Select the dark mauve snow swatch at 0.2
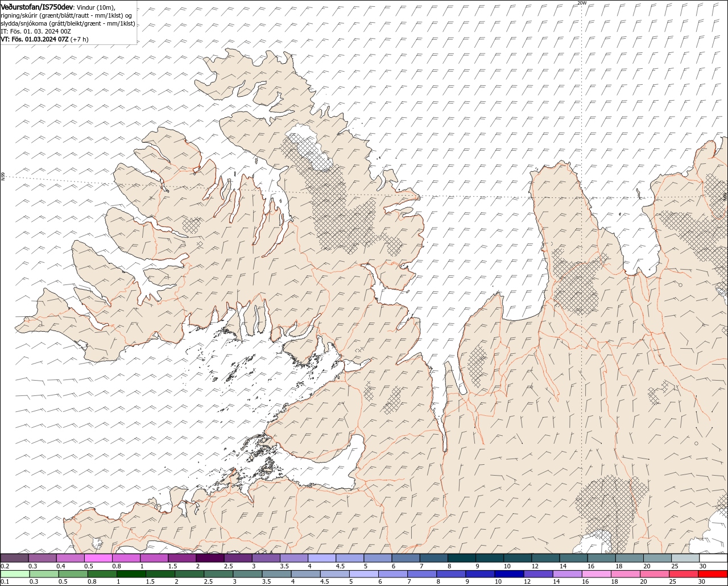This screenshot has height=586, width=728. 14,558
